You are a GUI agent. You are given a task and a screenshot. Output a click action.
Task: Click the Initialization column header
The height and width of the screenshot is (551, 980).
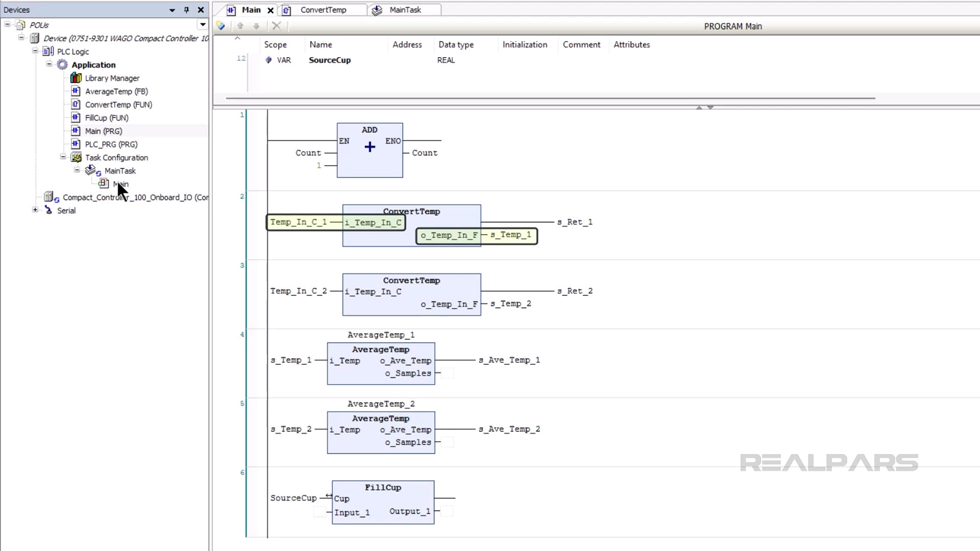click(x=525, y=45)
